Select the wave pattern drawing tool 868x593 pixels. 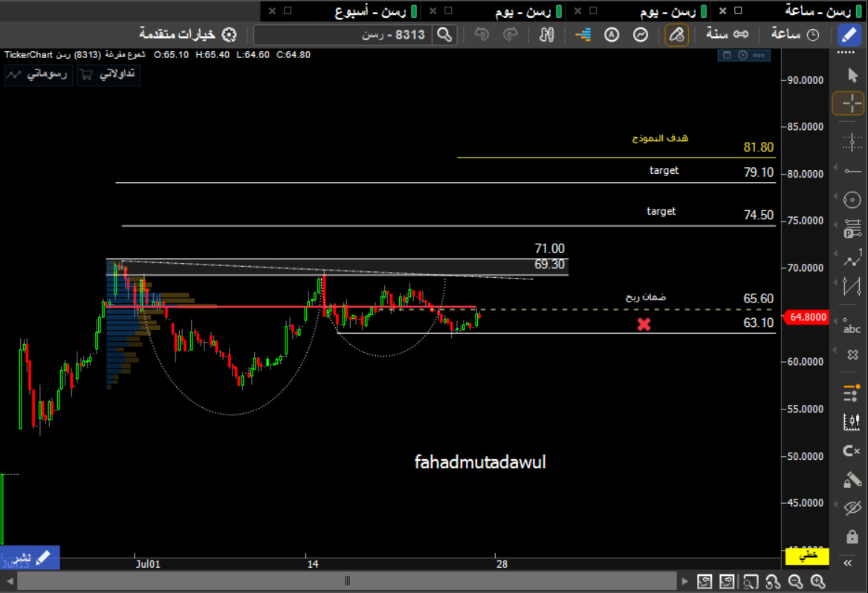point(852,258)
